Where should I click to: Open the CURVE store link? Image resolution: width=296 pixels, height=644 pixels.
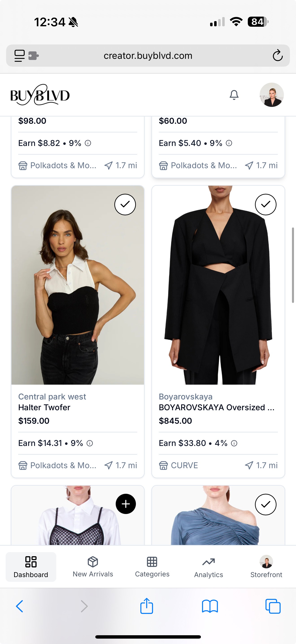pyautogui.click(x=184, y=465)
